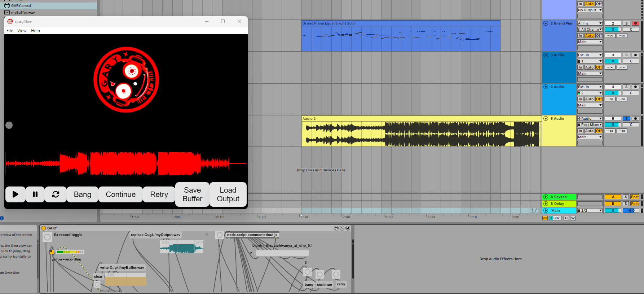Unfold the 2 Grand Piano track arrow
The width and height of the screenshot is (644, 294).
546,23
